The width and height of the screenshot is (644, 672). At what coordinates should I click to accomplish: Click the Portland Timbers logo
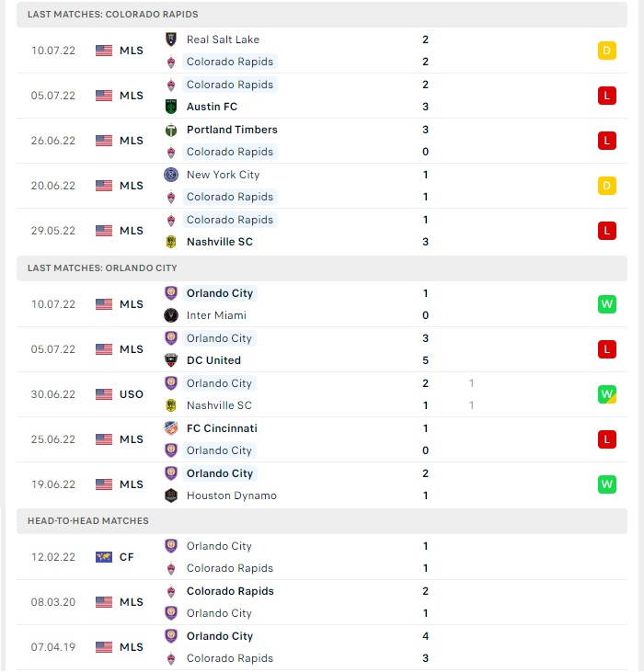(171, 130)
